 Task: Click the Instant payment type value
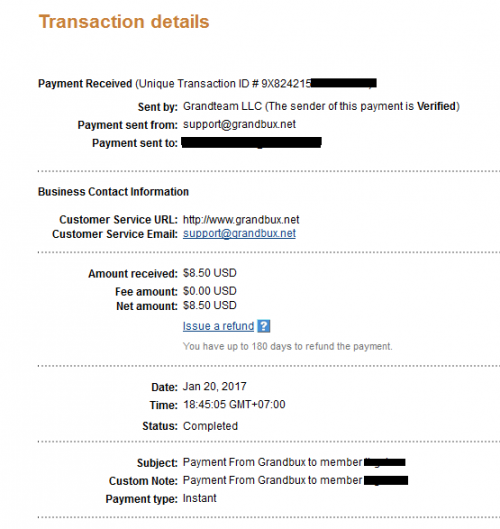[x=199, y=498]
